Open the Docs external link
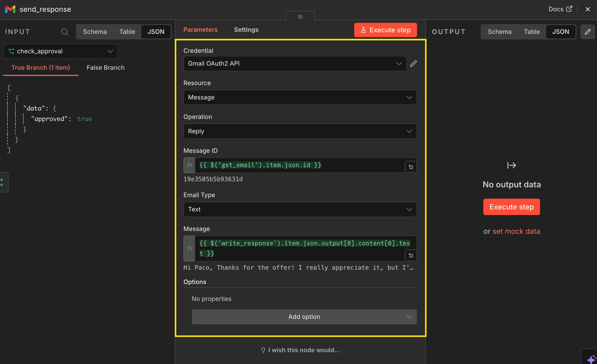Viewport: 597px width, 364px height. [560, 9]
